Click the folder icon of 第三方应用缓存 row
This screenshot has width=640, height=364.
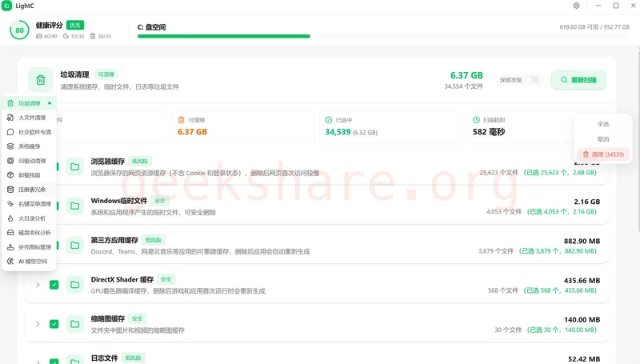click(x=74, y=246)
